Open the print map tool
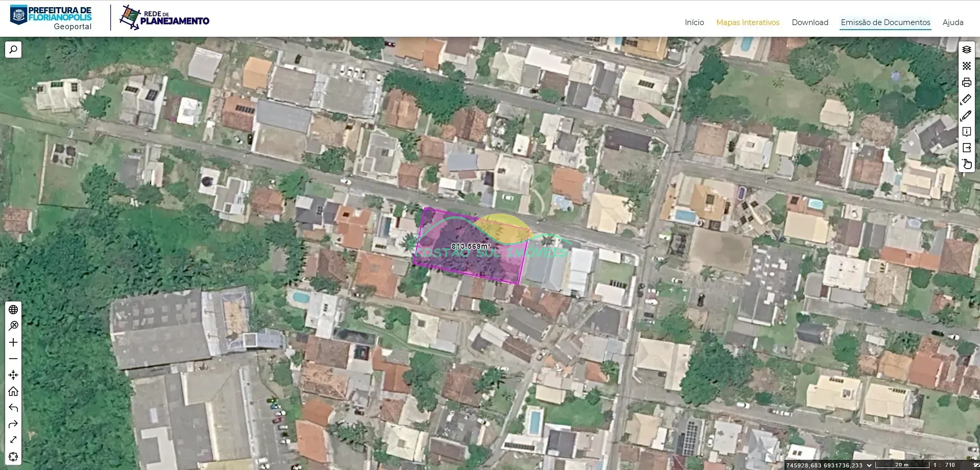Viewport: 980px width, 470px height. [x=966, y=82]
